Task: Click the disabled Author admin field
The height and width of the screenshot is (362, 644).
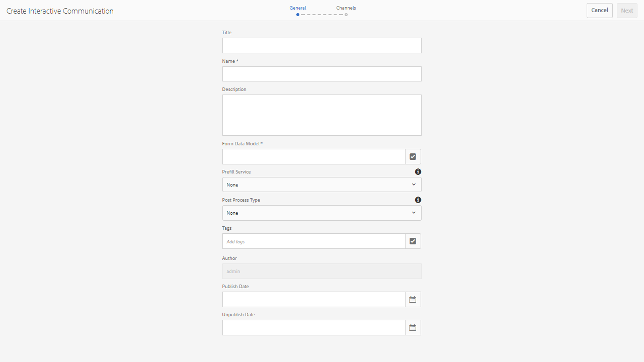Action: (321, 271)
